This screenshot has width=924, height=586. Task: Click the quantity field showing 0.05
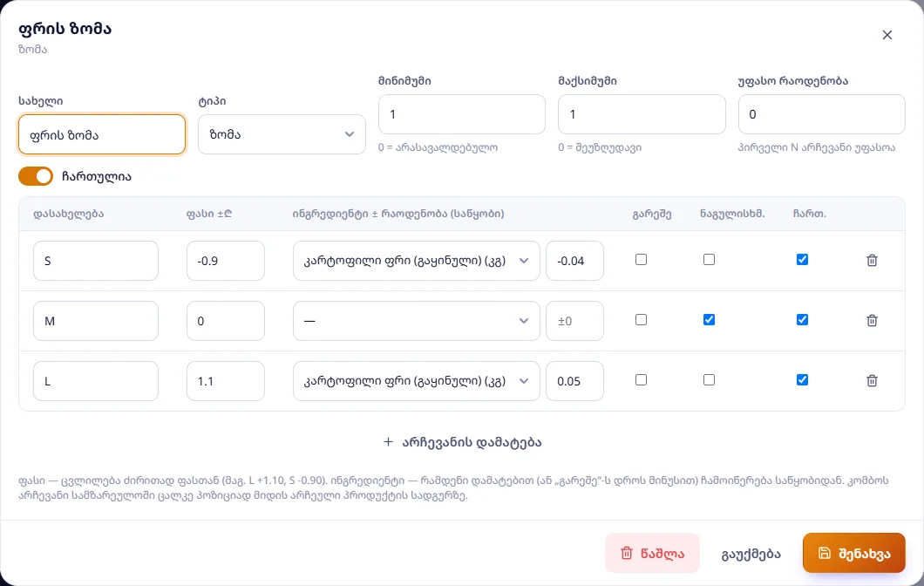pos(574,381)
